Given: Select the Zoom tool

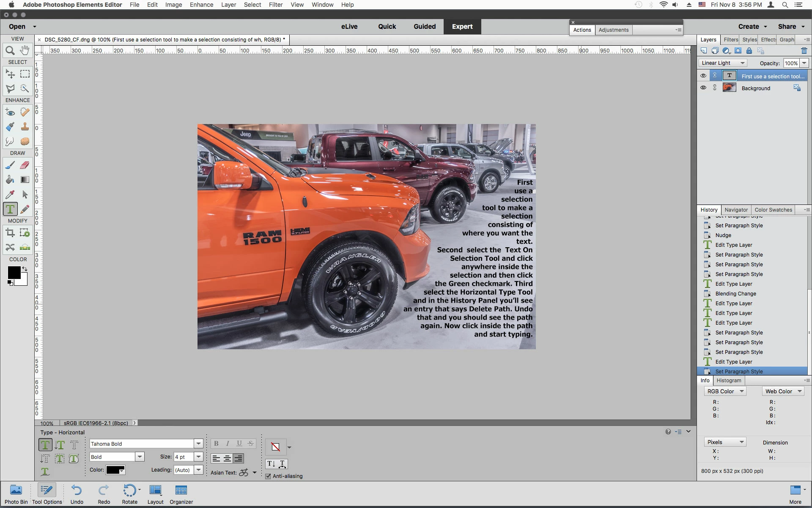Looking at the screenshot, I should click(x=10, y=51).
